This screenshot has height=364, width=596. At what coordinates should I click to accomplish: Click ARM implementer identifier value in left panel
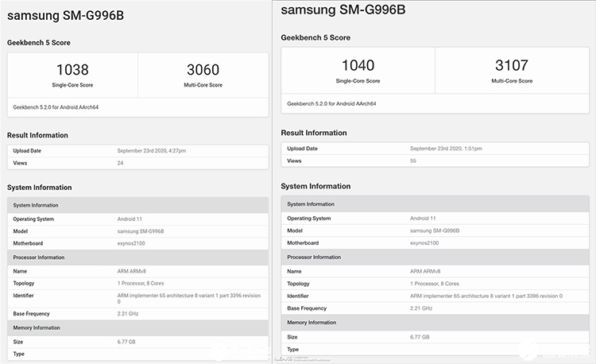(x=189, y=298)
